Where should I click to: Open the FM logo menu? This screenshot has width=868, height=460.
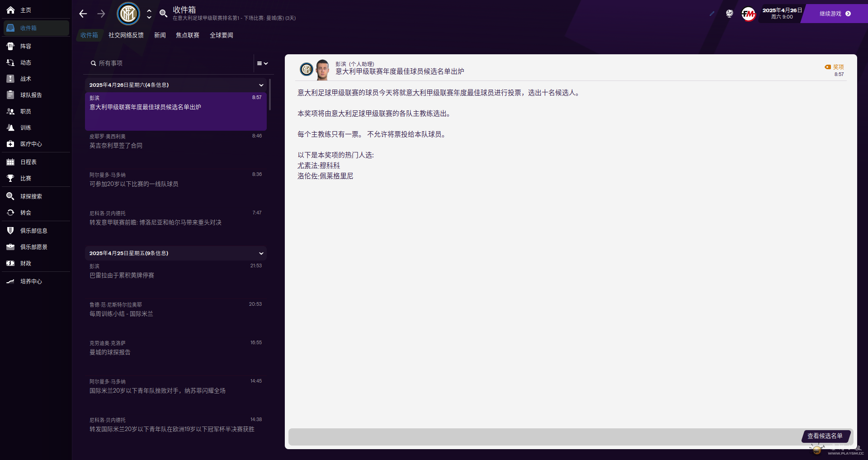click(748, 14)
